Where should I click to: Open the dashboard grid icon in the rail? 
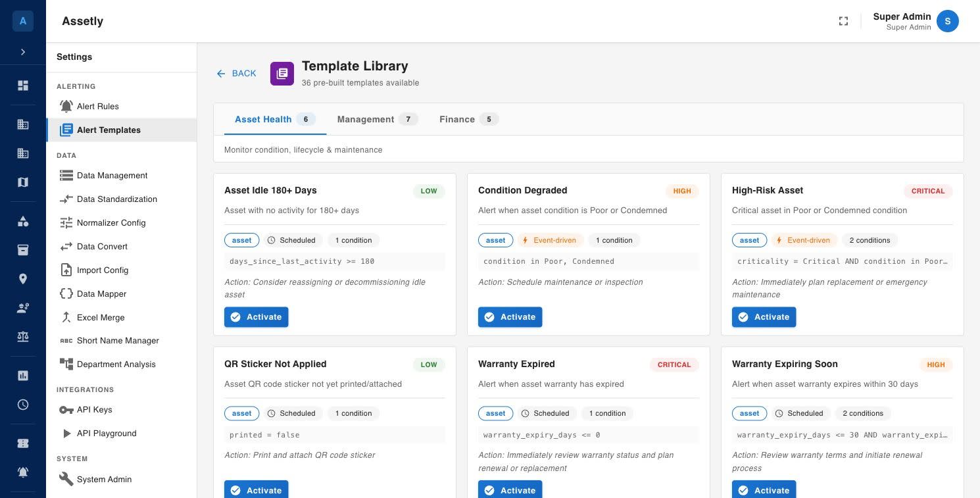(23, 86)
